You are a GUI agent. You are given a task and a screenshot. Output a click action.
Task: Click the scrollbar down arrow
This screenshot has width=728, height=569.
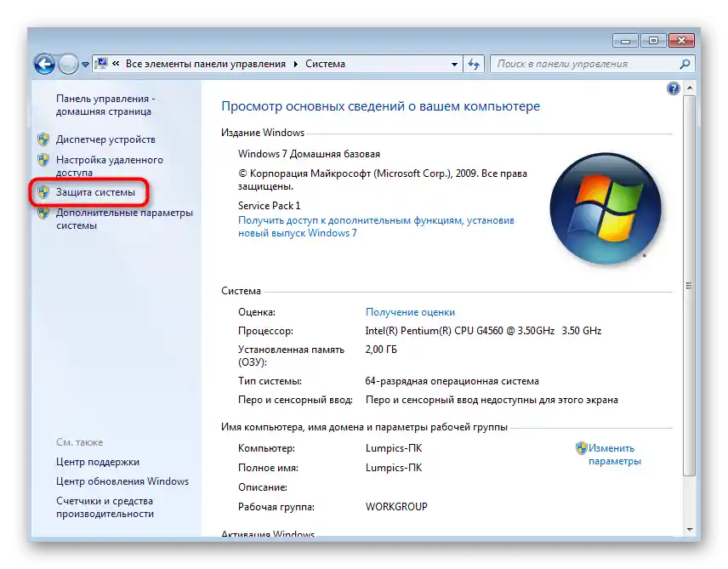click(690, 529)
